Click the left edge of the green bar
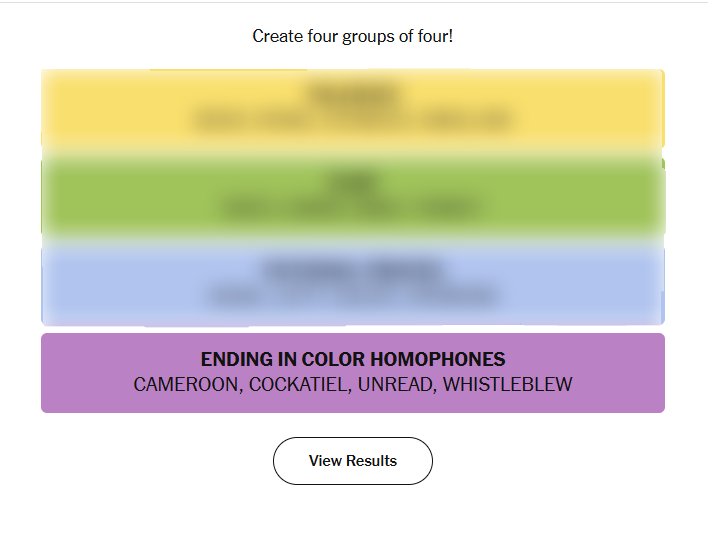 48,196
